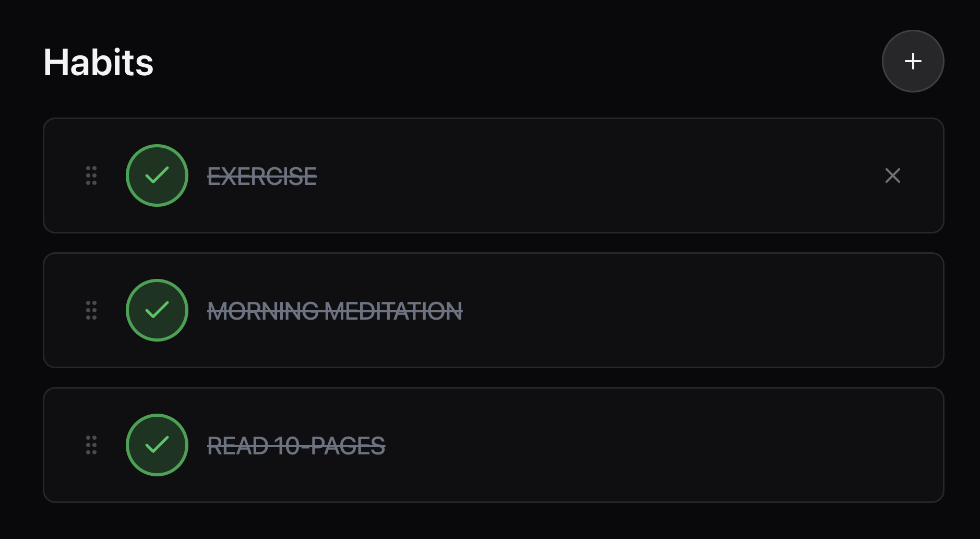Click the MORNING MEDITATION text label
The width and height of the screenshot is (980, 539).
tap(336, 310)
